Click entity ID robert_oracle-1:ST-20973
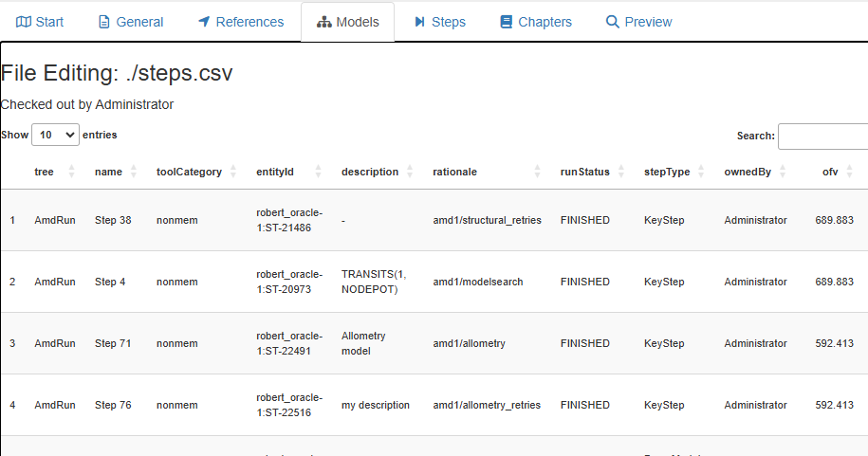Viewport: 868px width, 456px height. tap(289, 282)
